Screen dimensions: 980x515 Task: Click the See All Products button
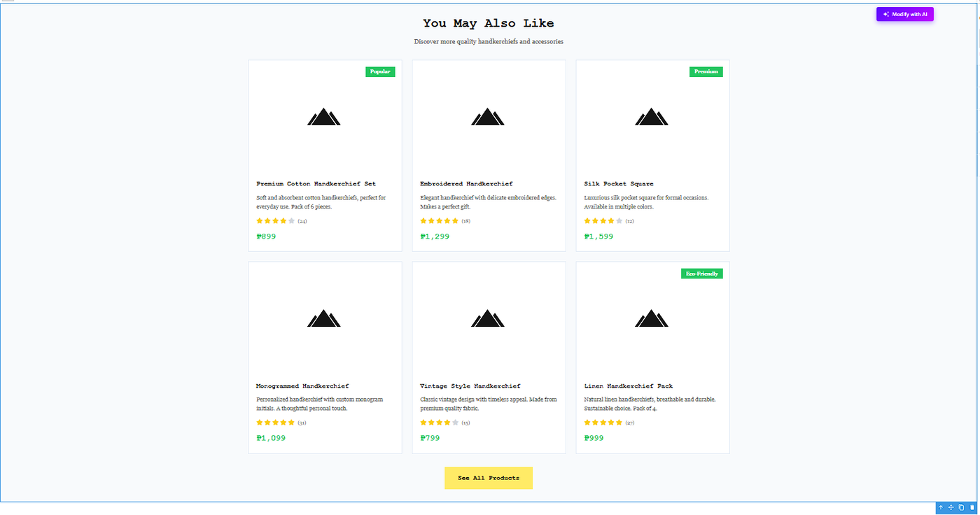pyautogui.click(x=489, y=478)
